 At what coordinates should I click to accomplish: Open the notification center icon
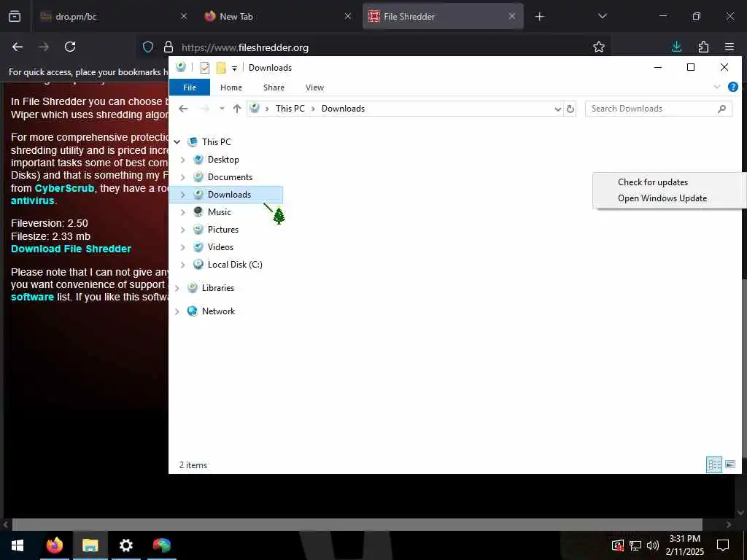(x=723, y=545)
